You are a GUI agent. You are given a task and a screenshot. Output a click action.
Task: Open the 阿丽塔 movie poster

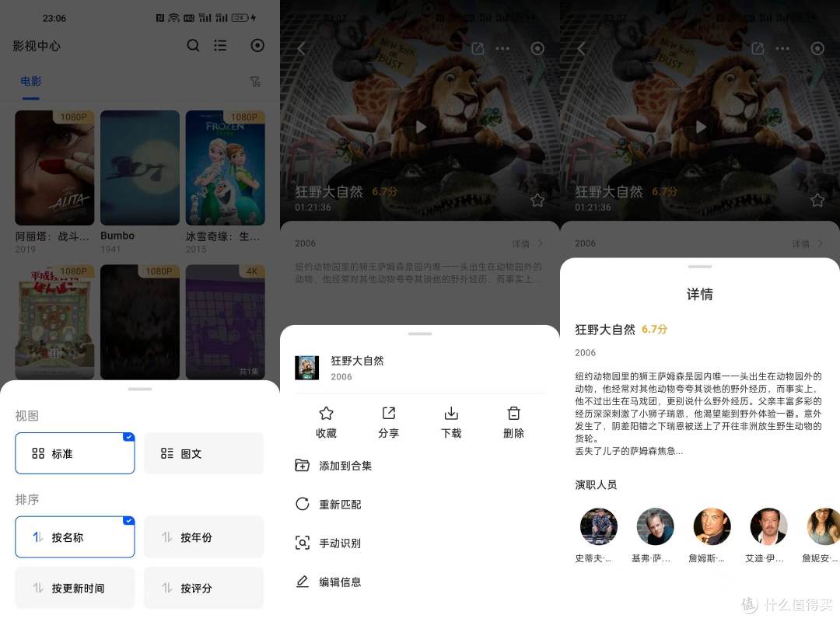pyautogui.click(x=54, y=168)
